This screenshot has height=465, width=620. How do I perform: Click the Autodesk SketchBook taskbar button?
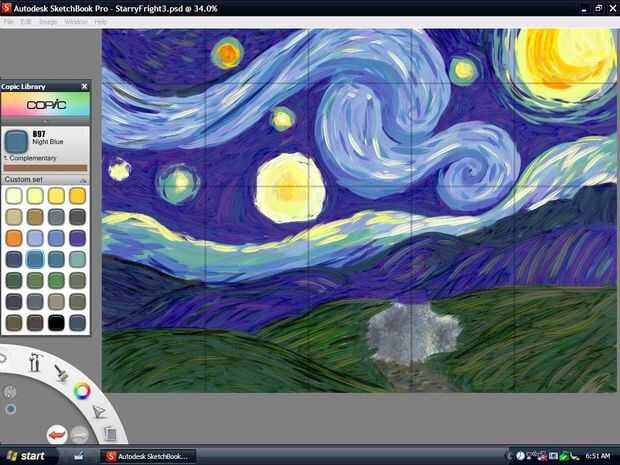148,456
